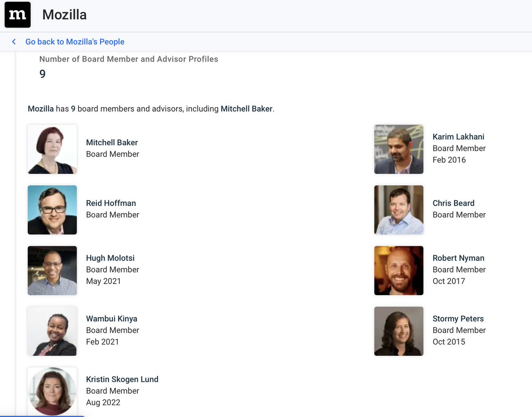This screenshot has height=417, width=532.
Task: Click the back chevron arrow icon
Action: (14, 42)
